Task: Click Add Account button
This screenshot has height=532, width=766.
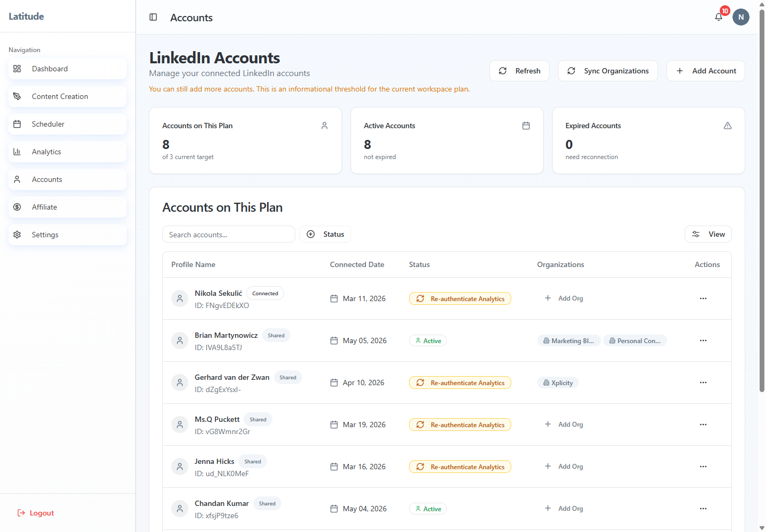Action: (x=706, y=71)
